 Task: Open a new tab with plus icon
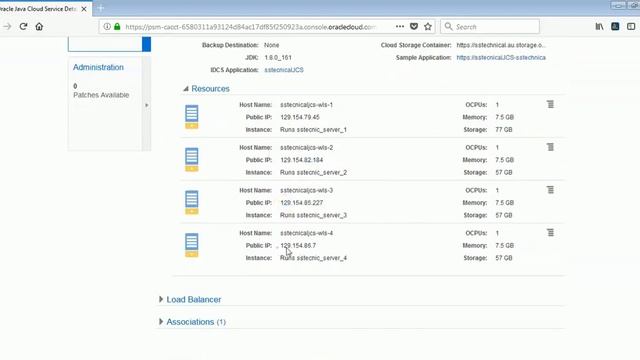point(100,8)
